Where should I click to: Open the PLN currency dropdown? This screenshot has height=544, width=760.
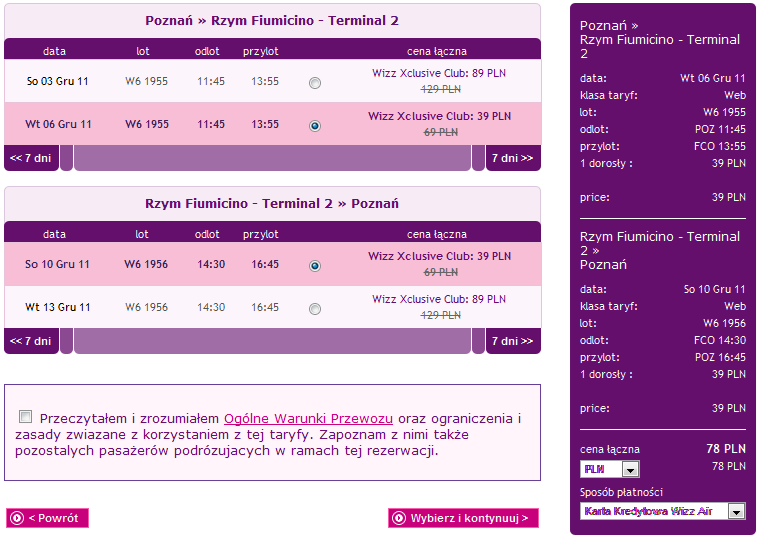click(x=610, y=469)
